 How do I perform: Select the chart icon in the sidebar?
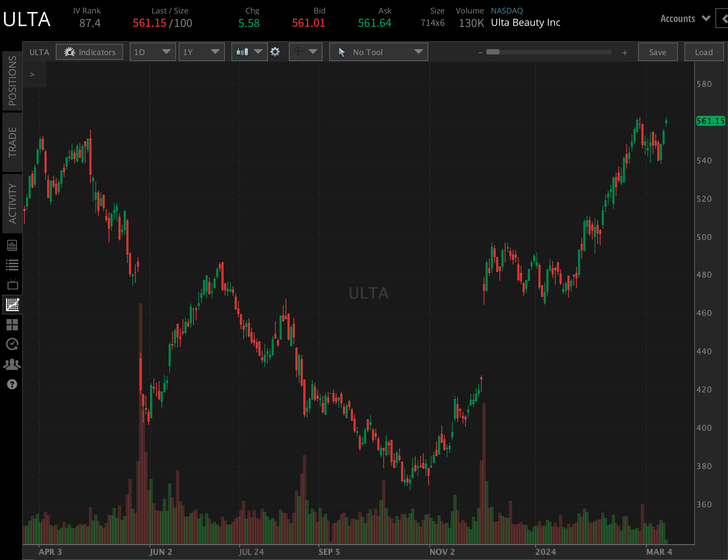coord(12,304)
